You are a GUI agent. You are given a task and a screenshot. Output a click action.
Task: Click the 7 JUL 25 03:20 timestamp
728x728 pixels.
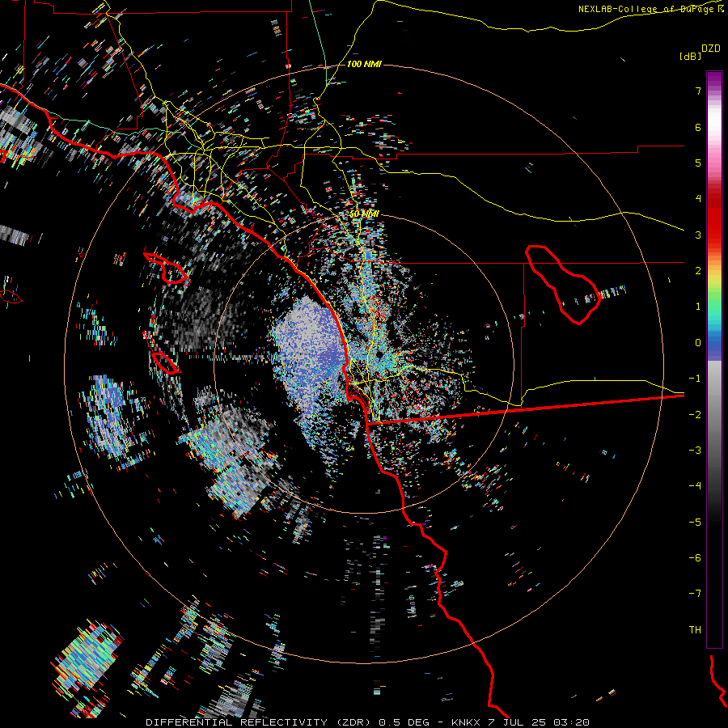click(x=539, y=722)
